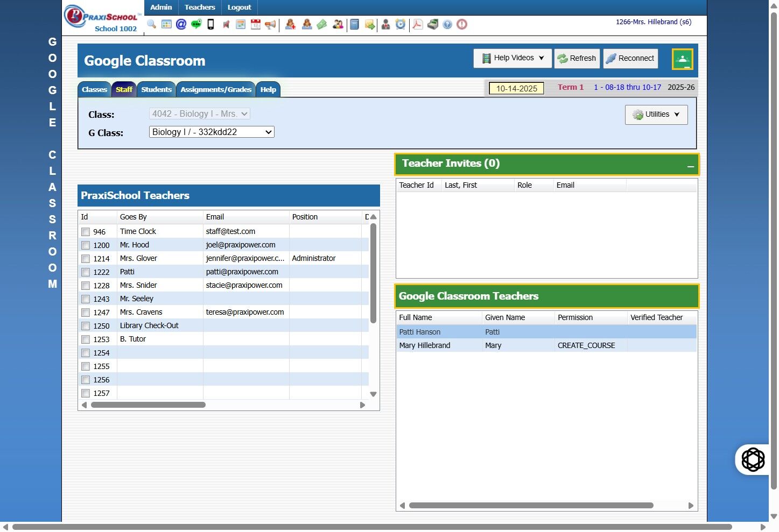Click the cash register icon
This screenshot has height=532, width=779.
click(433, 24)
